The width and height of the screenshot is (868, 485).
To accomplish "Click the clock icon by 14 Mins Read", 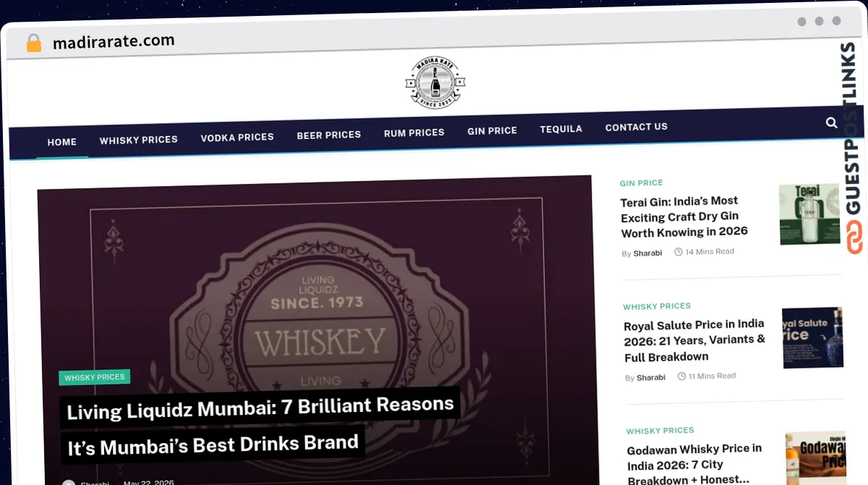I will 678,252.
